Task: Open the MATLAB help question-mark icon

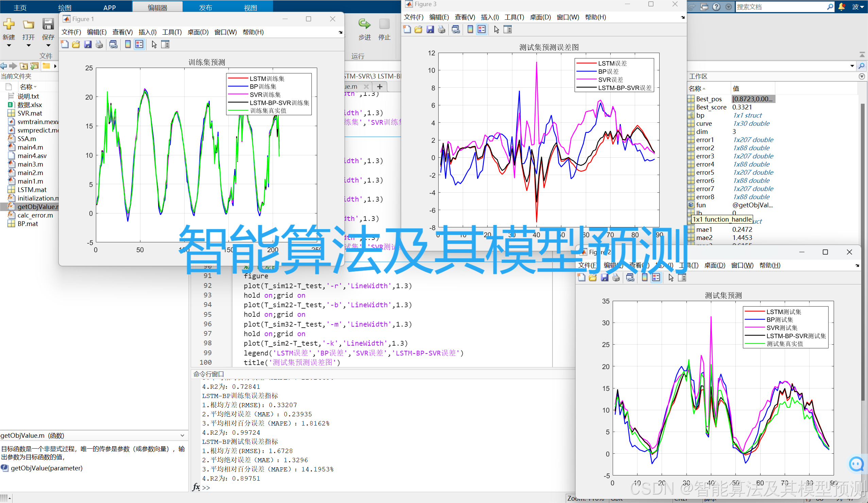Action: click(716, 7)
